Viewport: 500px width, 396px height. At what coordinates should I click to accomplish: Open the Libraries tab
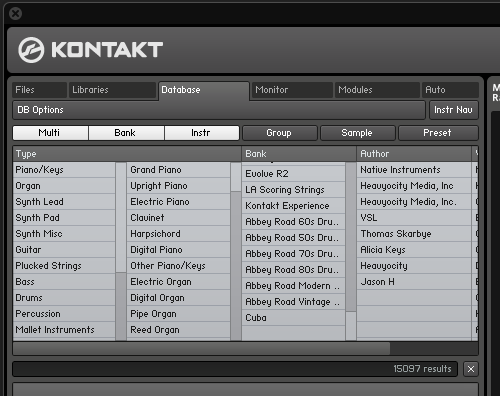pos(112,90)
